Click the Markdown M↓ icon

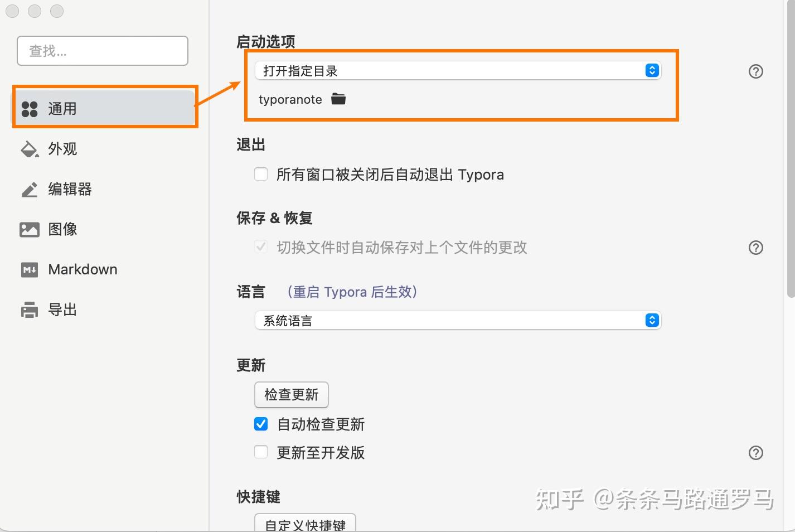click(x=30, y=270)
